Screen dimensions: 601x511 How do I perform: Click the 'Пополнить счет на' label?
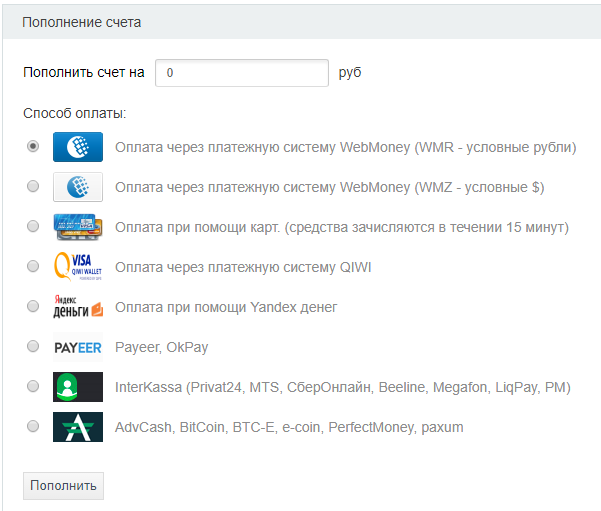pos(84,72)
